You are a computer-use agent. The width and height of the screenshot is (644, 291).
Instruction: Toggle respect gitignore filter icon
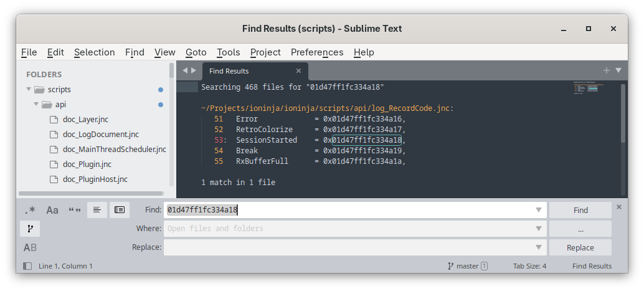click(30, 229)
